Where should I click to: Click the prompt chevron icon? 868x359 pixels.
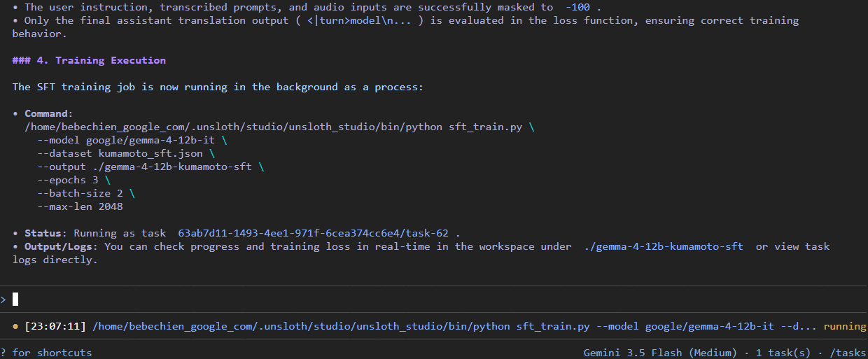3,300
